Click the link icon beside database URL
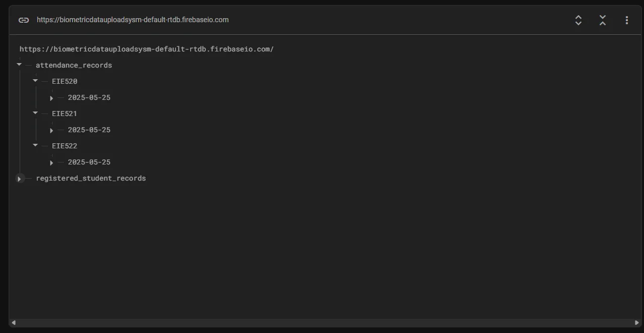644x333 pixels. (24, 20)
